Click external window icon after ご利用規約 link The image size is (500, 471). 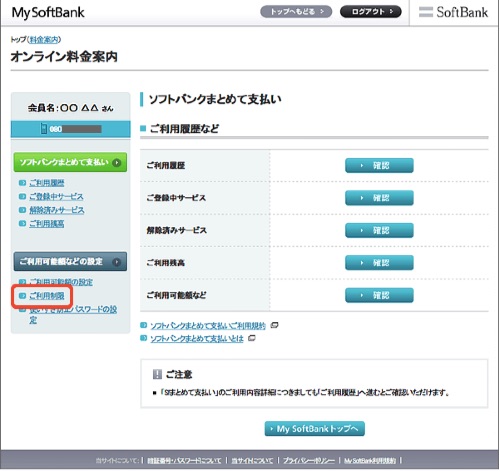click(274, 325)
